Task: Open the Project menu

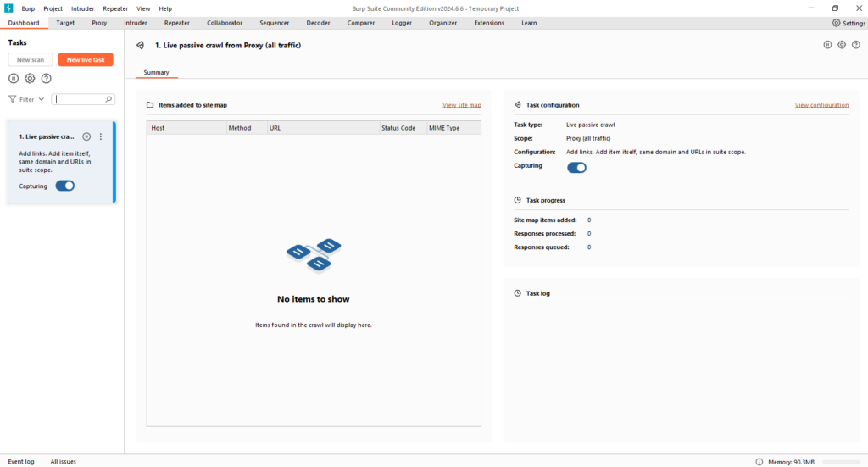Action: [x=53, y=8]
